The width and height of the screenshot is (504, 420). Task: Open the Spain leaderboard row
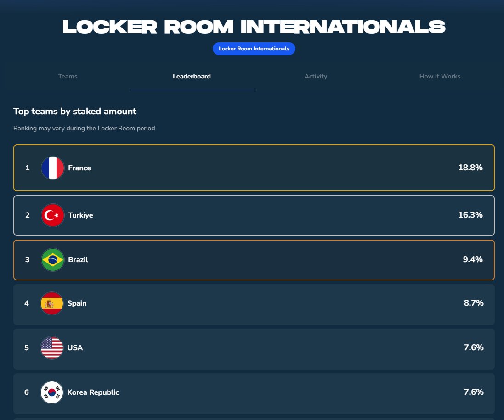[254, 304]
